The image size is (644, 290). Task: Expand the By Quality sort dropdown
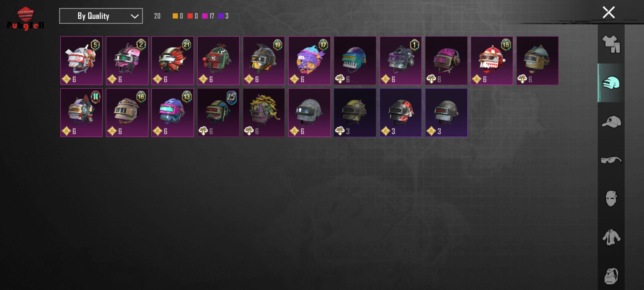tap(101, 16)
